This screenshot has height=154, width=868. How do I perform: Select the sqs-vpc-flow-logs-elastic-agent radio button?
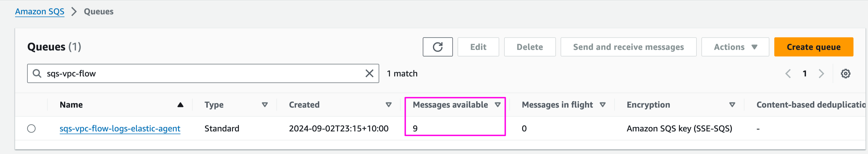coord(31,129)
